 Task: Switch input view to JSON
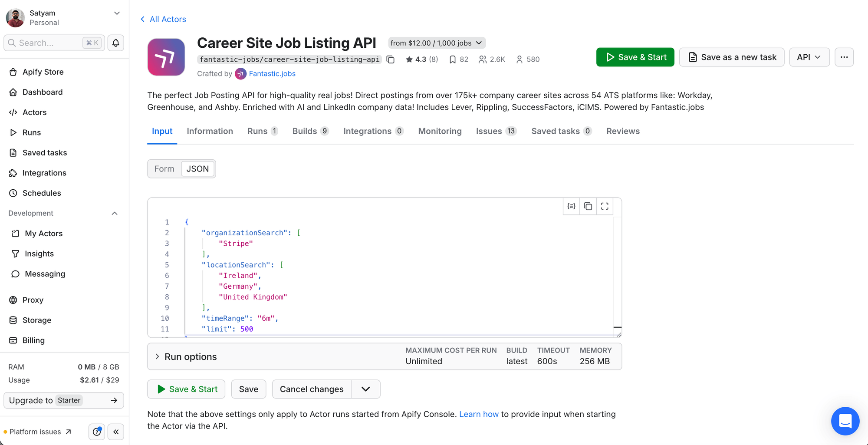click(x=197, y=169)
